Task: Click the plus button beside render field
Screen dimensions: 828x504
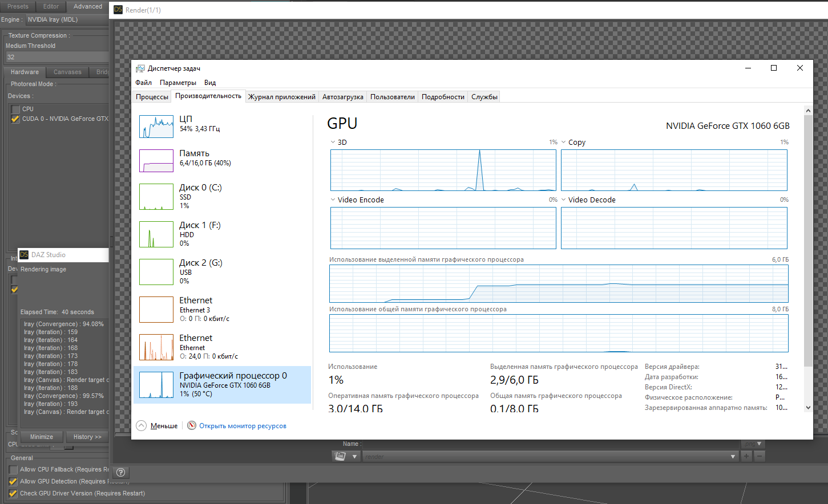Action: (x=746, y=457)
